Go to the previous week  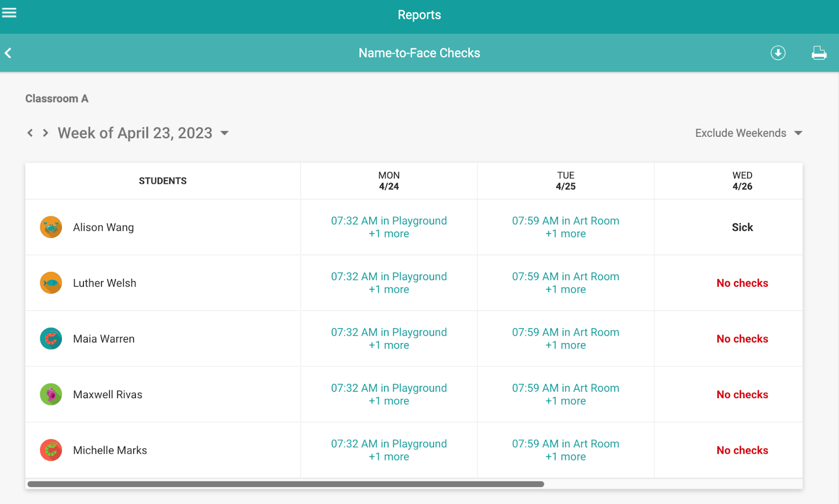coord(30,133)
